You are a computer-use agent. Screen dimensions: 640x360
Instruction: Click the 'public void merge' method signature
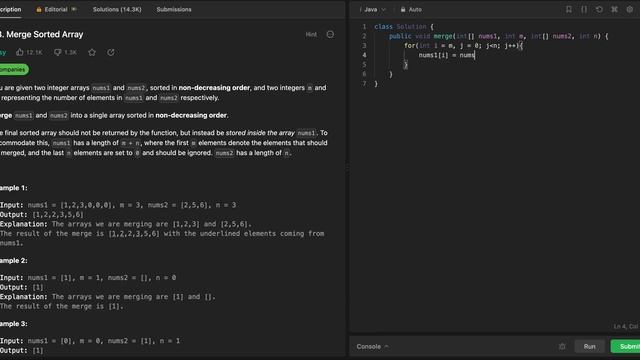[498, 36]
